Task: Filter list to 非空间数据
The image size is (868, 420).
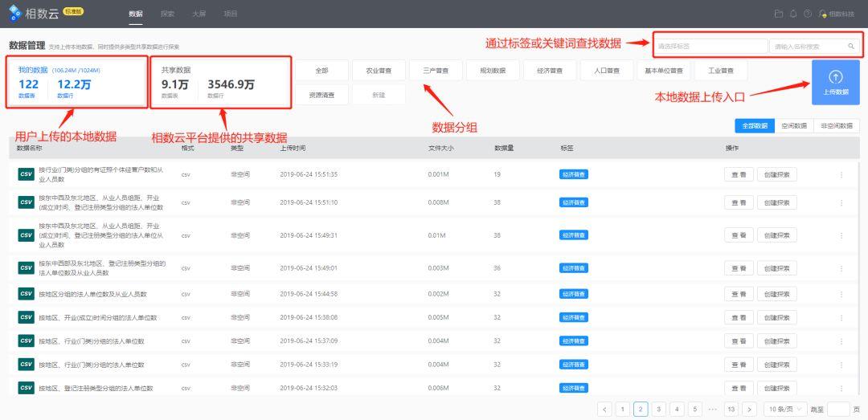Action: [x=837, y=126]
